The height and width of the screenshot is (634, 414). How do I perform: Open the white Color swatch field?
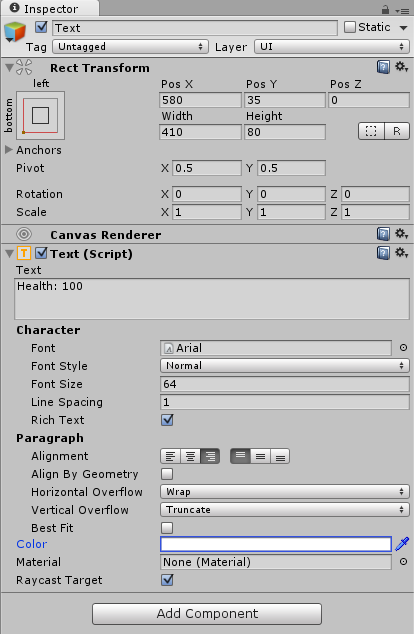coord(276,544)
